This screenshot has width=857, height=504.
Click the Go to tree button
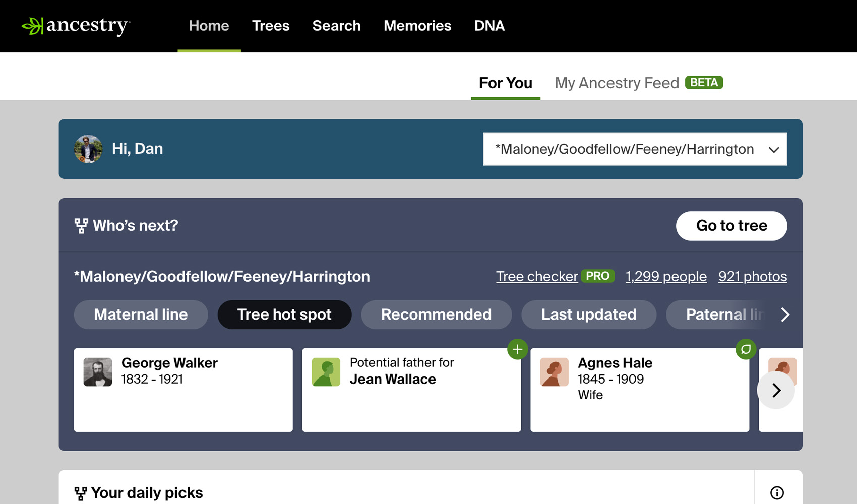tap(731, 226)
